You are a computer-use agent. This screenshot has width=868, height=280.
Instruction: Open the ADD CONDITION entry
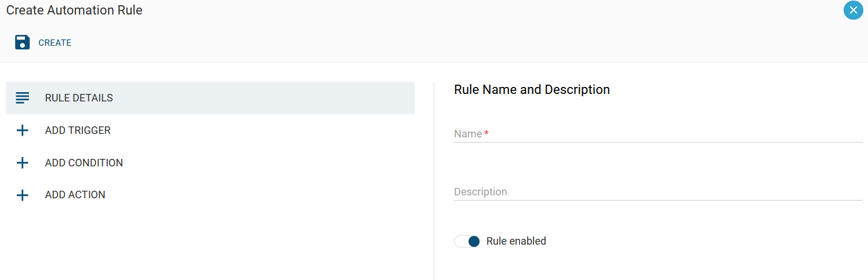pos(210,163)
